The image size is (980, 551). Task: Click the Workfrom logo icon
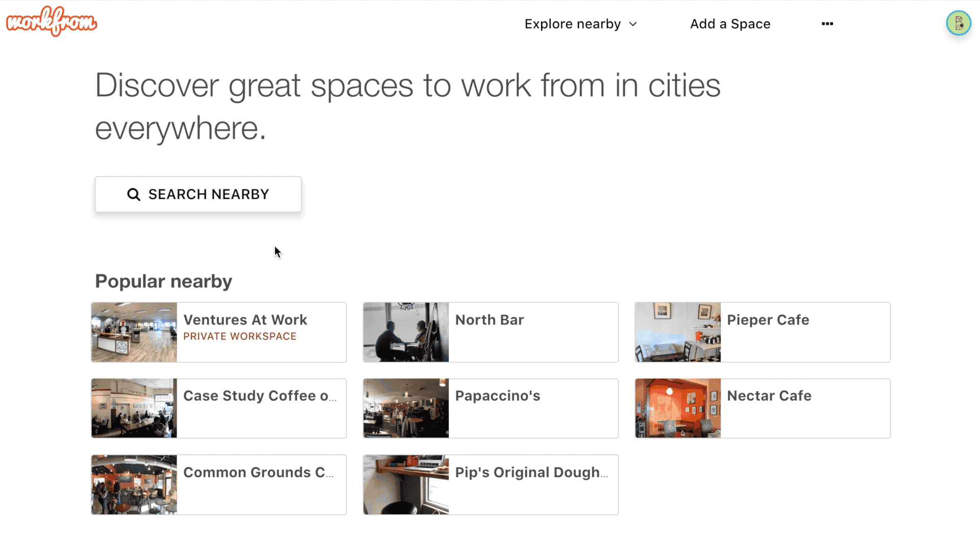coord(51,22)
